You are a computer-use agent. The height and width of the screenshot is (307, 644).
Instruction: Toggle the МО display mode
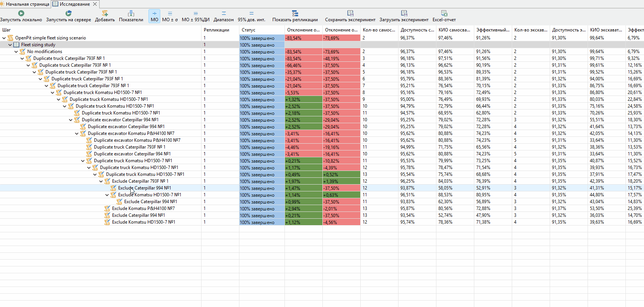155,16
